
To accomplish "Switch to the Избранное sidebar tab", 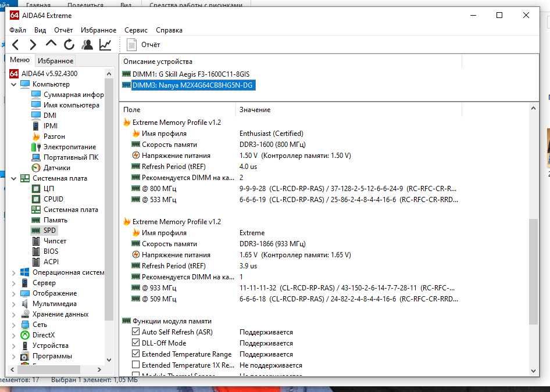I will click(55, 60).
